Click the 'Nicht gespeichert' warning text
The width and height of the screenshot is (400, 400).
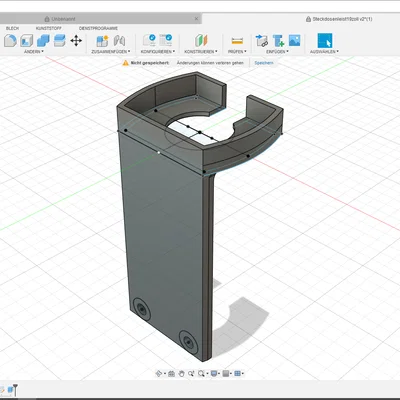[x=150, y=63]
